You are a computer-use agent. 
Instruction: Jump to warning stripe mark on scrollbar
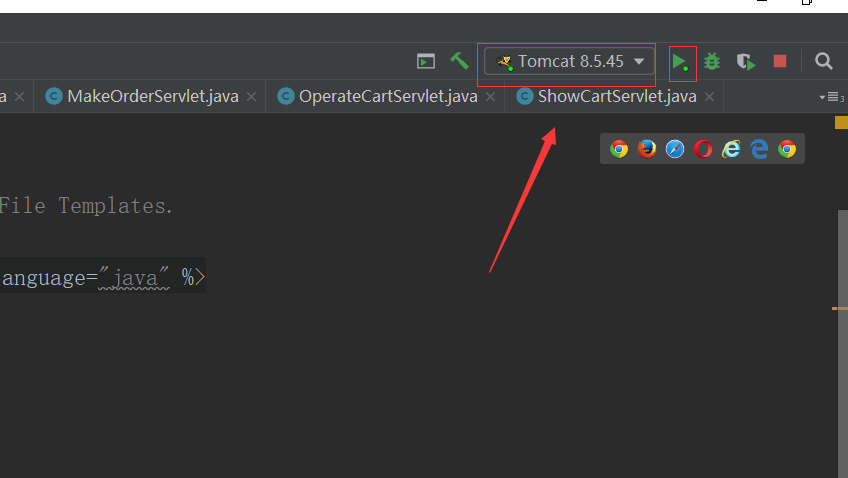coord(840,308)
